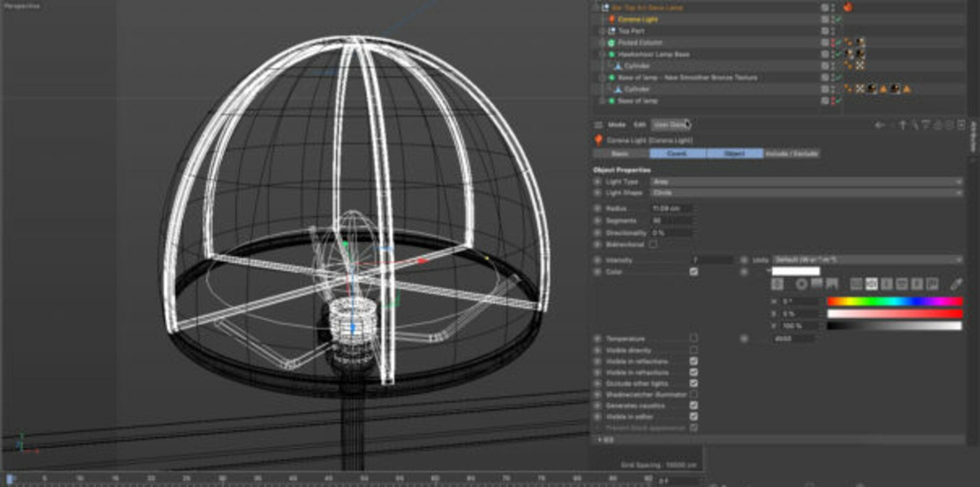Image resolution: width=980 pixels, height=487 pixels.
Task: Click the green icon of Hawksmoor Lamp Base
Action: tap(611, 54)
